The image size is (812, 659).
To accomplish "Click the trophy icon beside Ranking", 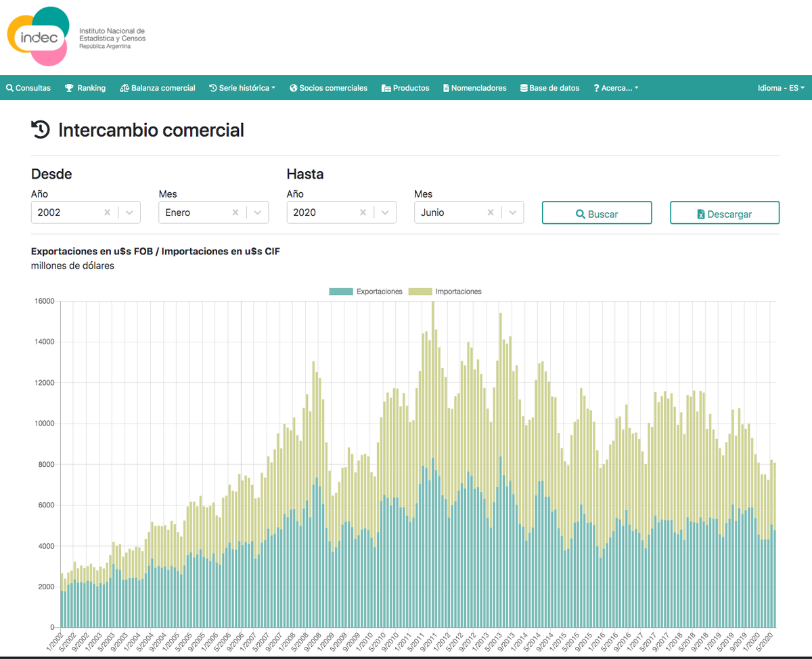I will click(69, 88).
